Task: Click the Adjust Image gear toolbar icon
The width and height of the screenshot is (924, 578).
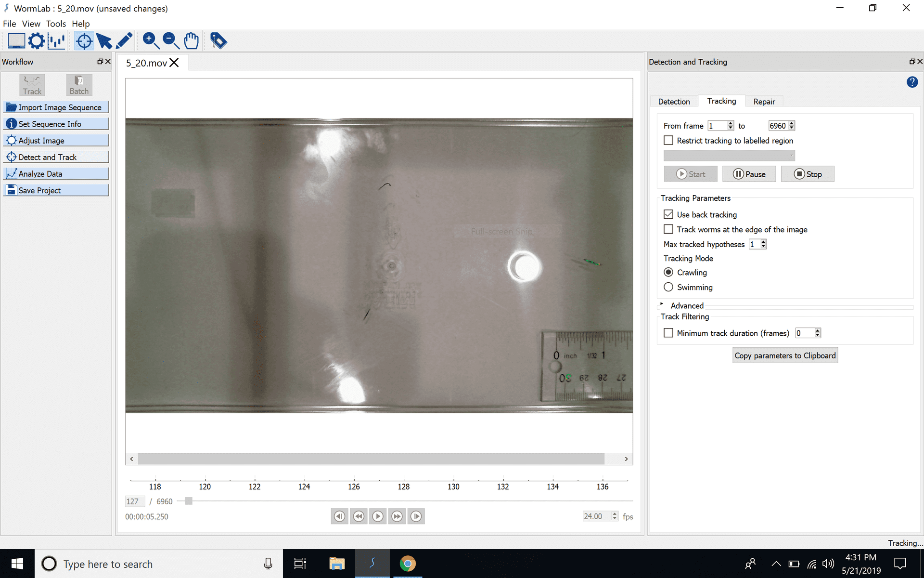Action: (36, 41)
